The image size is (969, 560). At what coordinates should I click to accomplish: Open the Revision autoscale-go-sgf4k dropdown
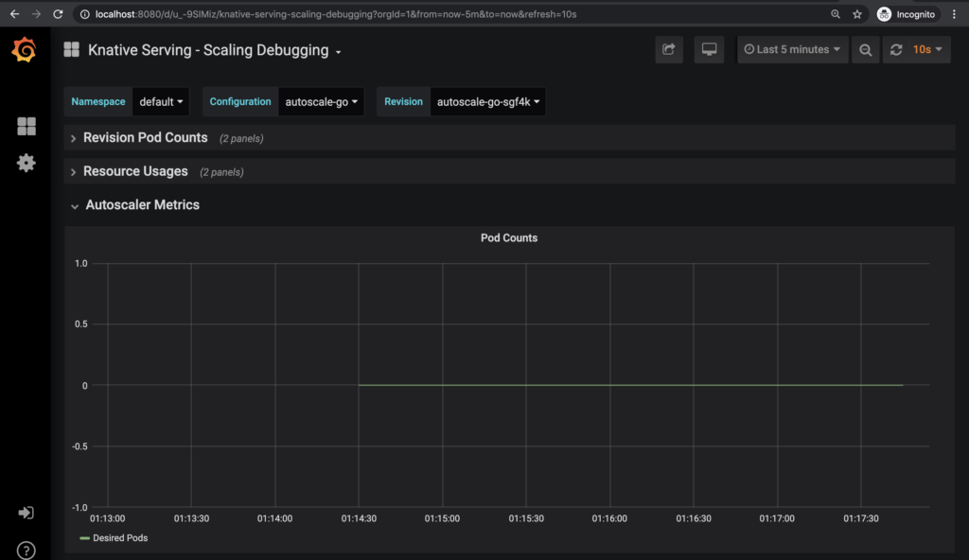[x=487, y=101]
